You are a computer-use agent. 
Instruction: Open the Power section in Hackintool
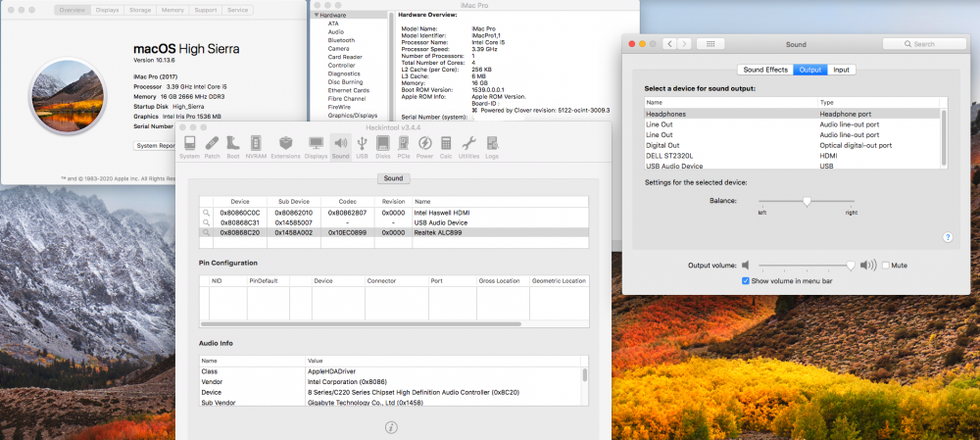(425, 148)
